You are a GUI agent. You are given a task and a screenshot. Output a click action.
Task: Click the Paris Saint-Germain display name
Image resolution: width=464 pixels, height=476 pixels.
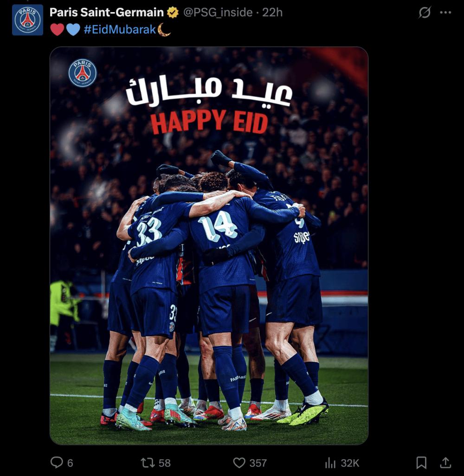point(106,13)
